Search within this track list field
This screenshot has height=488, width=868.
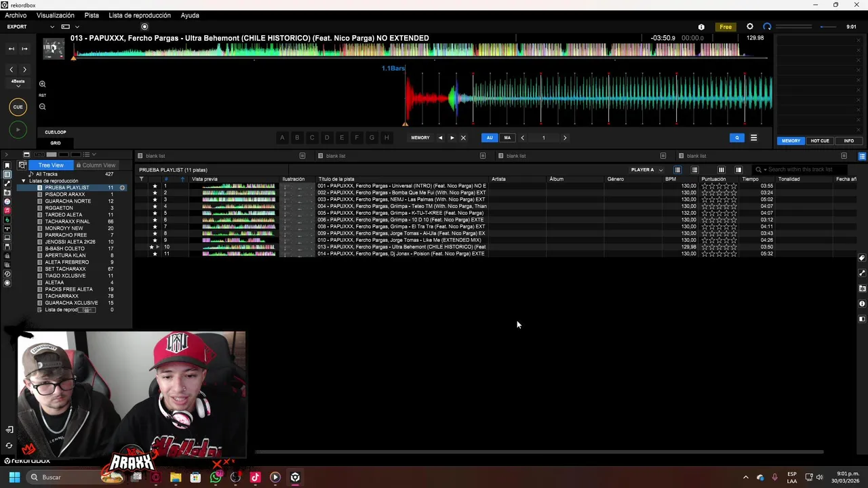coord(800,169)
